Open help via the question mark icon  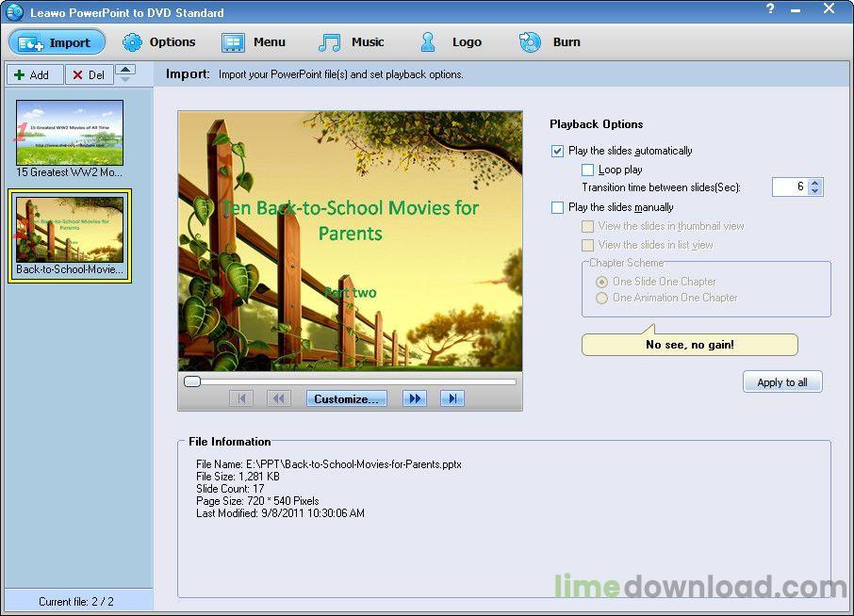click(x=771, y=9)
